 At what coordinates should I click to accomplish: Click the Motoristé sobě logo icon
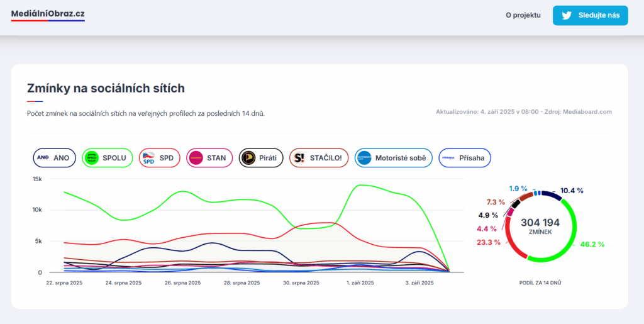pyautogui.click(x=364, y=158)
